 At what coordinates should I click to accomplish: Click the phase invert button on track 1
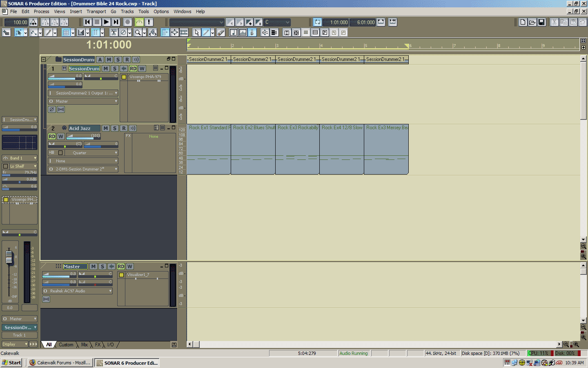click(52, 110)
